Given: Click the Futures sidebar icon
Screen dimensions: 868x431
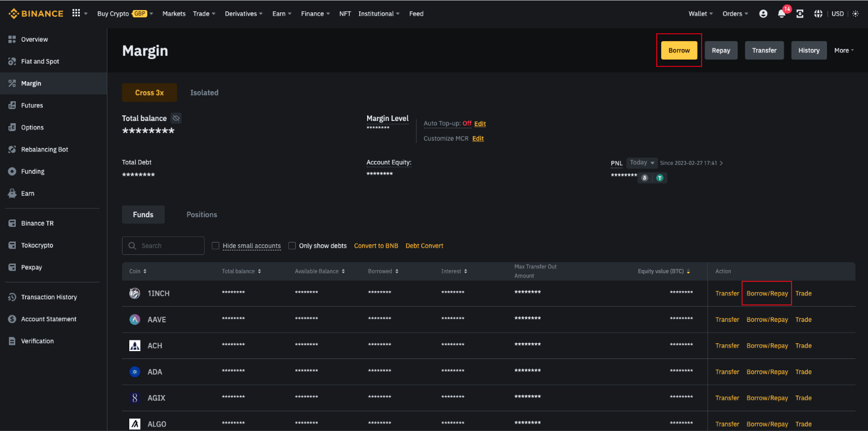Looking at the screenshot, I should coord(12,105).
